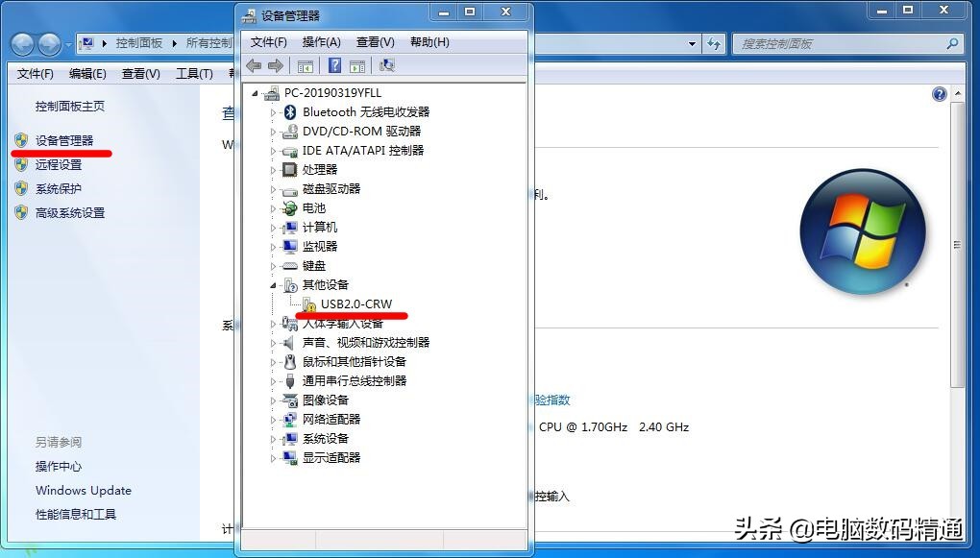Expand the 显示适配器 node
The width and height of the screenshot is (980, 558).
click(x=273, y=457)
